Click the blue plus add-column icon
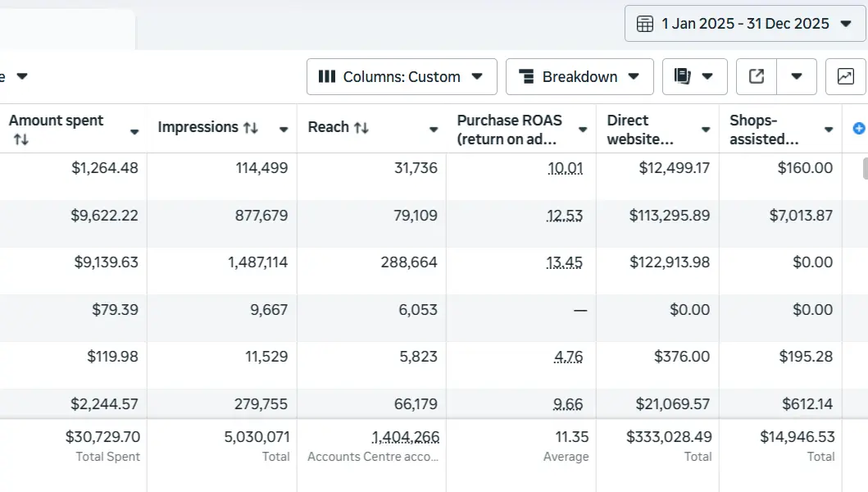The width and height of the screenshot is (868, 492). [859, 129]
